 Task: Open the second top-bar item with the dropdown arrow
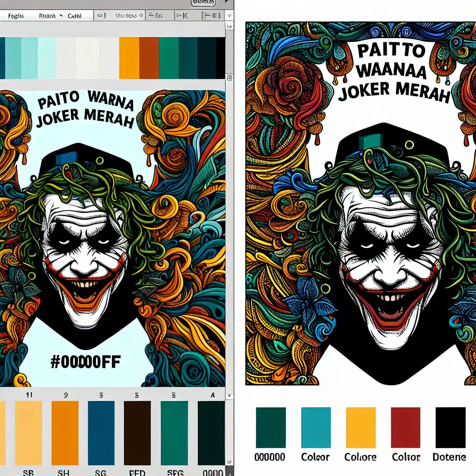(x=51, y=16)
